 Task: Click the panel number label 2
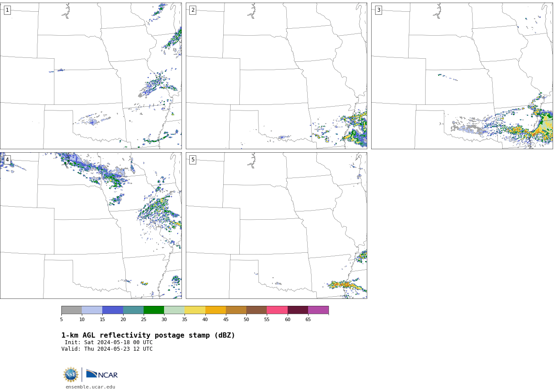click(x=193, y=10)
